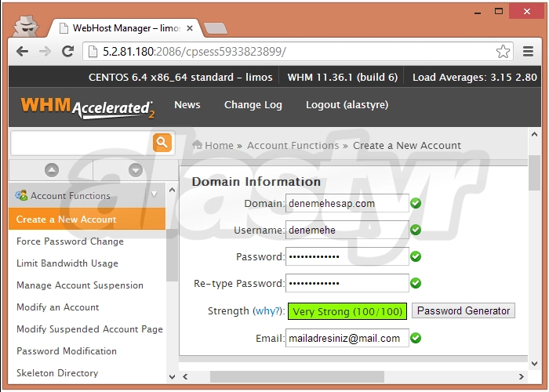
Task: Maximize the browser window
Action: point(499,12)
